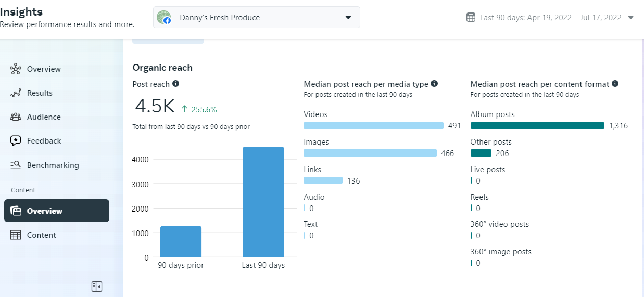Click info icon beside media type heading
The height and width of the screenshot is (297, 644).
tap(434, 84)
